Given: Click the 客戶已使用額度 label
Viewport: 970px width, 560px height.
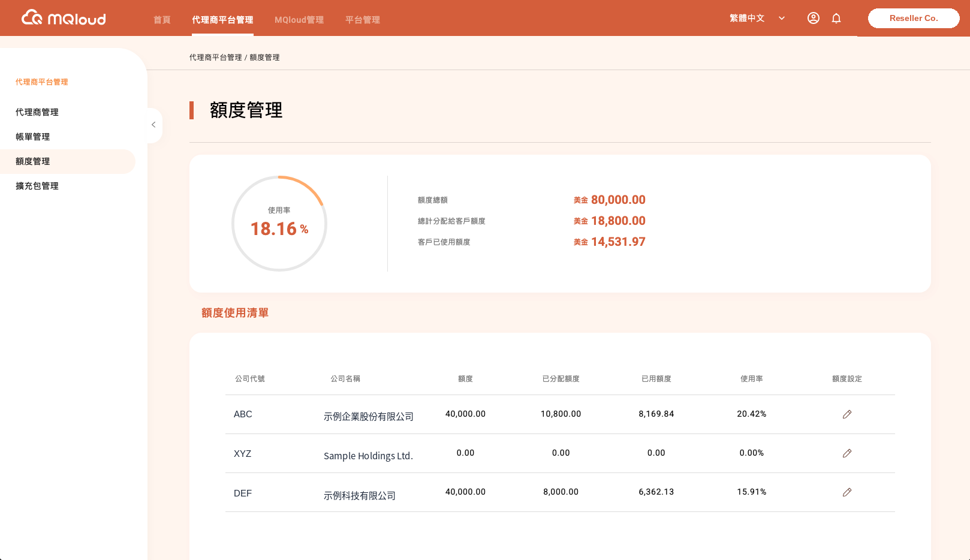Looking at the screenshot, I should click(x=444, y=242).
